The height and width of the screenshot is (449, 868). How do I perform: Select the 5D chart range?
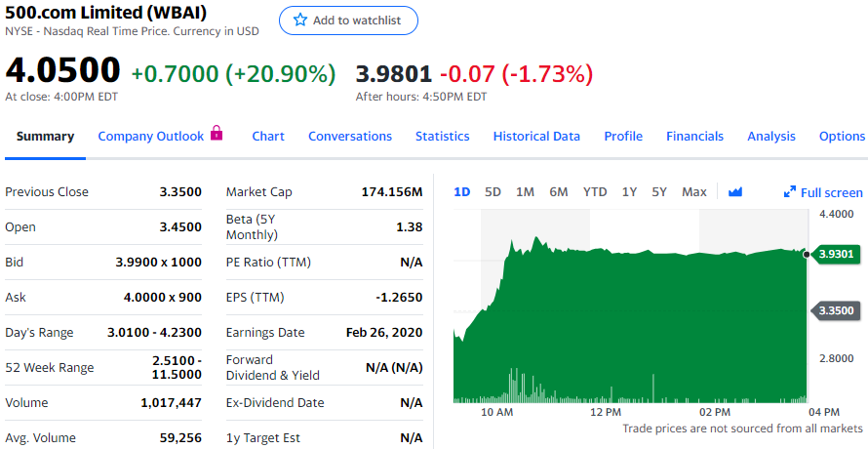pos(493,191)
